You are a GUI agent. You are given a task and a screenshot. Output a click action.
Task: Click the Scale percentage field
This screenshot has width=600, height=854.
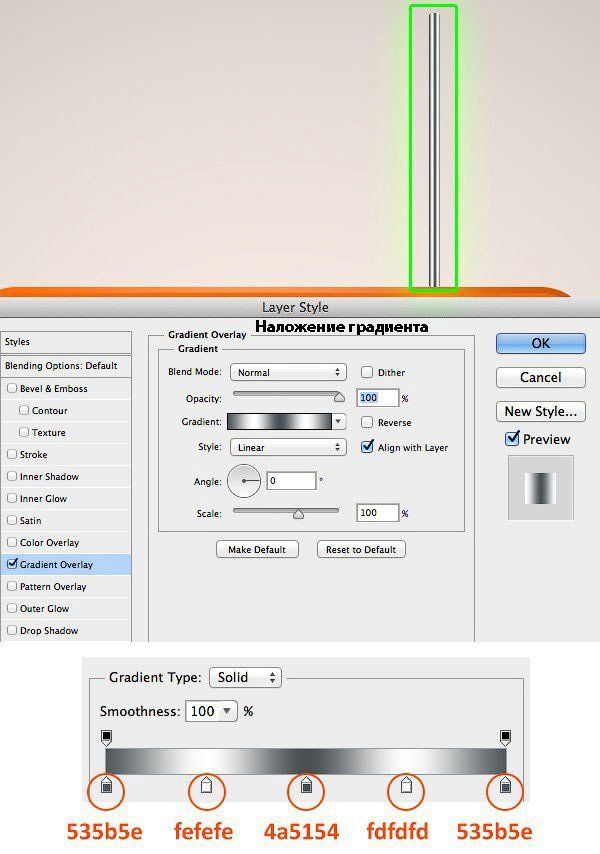point(377,513)
